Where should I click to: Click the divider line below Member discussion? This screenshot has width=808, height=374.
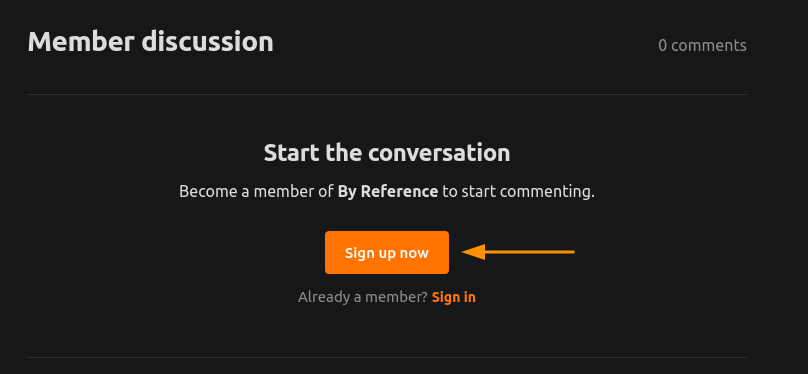point(386,94)
